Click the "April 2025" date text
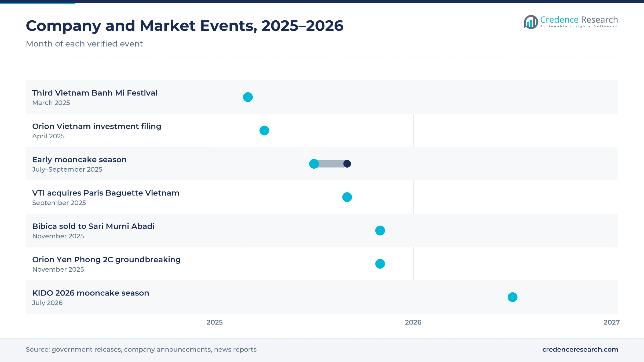The width and height of the screenshot is (644, 362). (48, 136)
